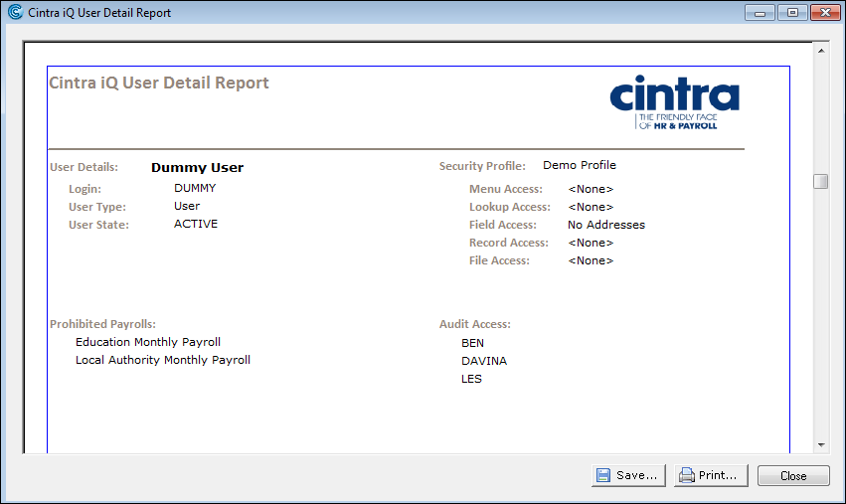
Task: Click the 'Menu Access:' label
Action: [x=506, y=189]
